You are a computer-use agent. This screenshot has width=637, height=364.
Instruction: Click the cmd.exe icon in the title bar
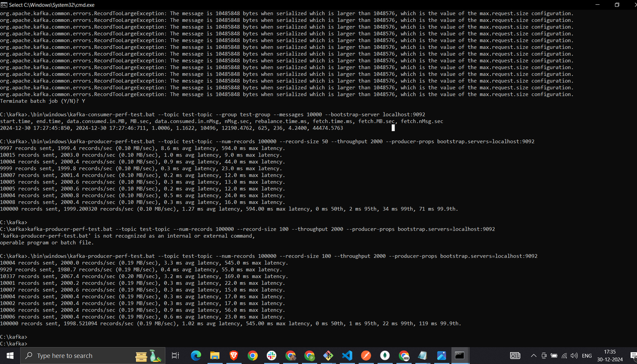[4, 4]
